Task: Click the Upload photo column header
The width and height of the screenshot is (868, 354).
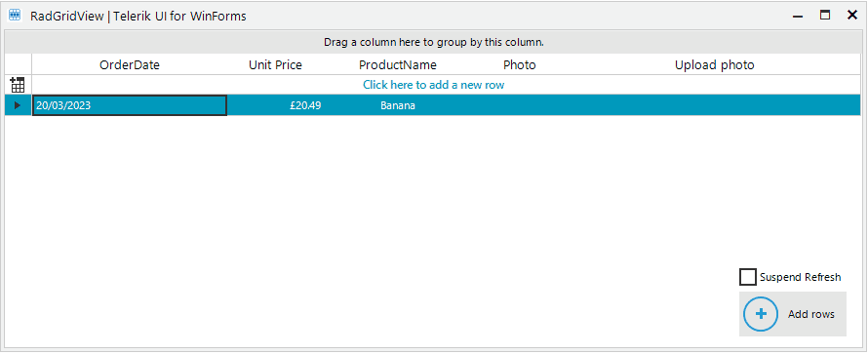Action: pos(714,64)
